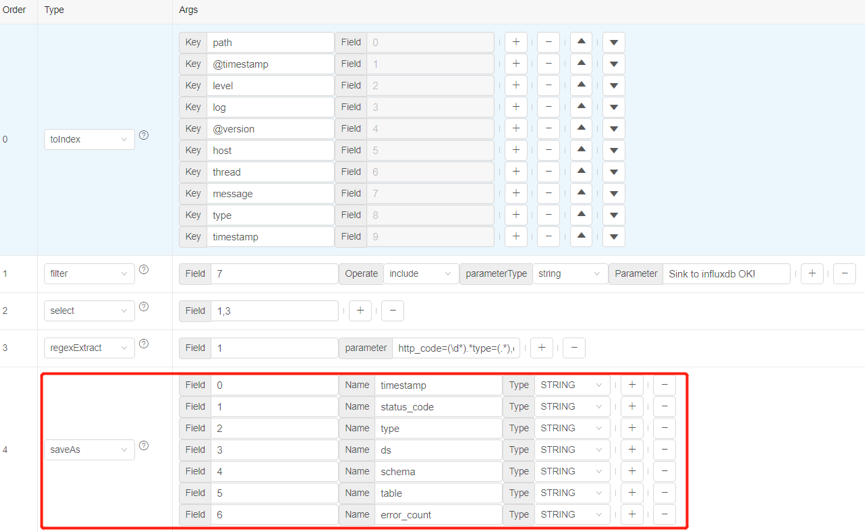The image size is (865, 532).
Task: Show help for the filter type
Action: [144, 269]
